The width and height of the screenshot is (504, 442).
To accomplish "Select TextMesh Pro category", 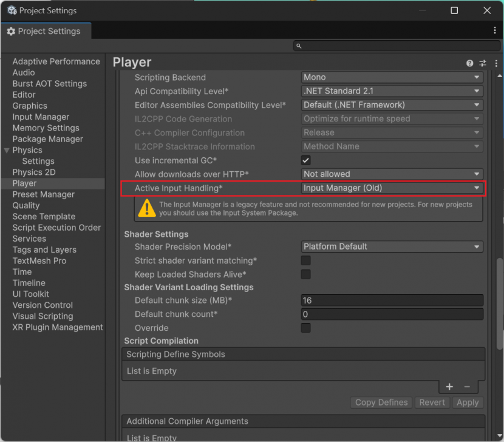I will [x=39, y=260].
